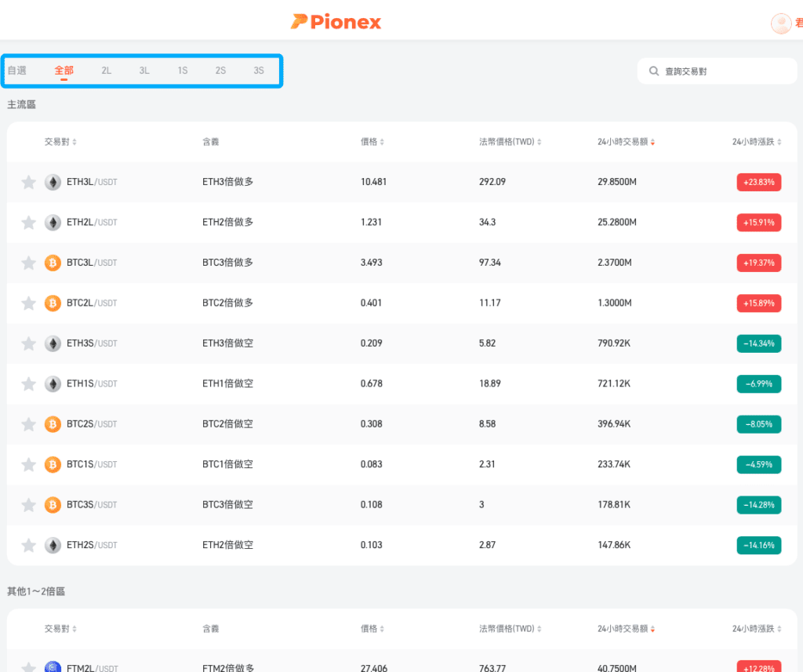Click the +15.91% change badge
This screenshot has height=672, width=803.
[759, 222]
